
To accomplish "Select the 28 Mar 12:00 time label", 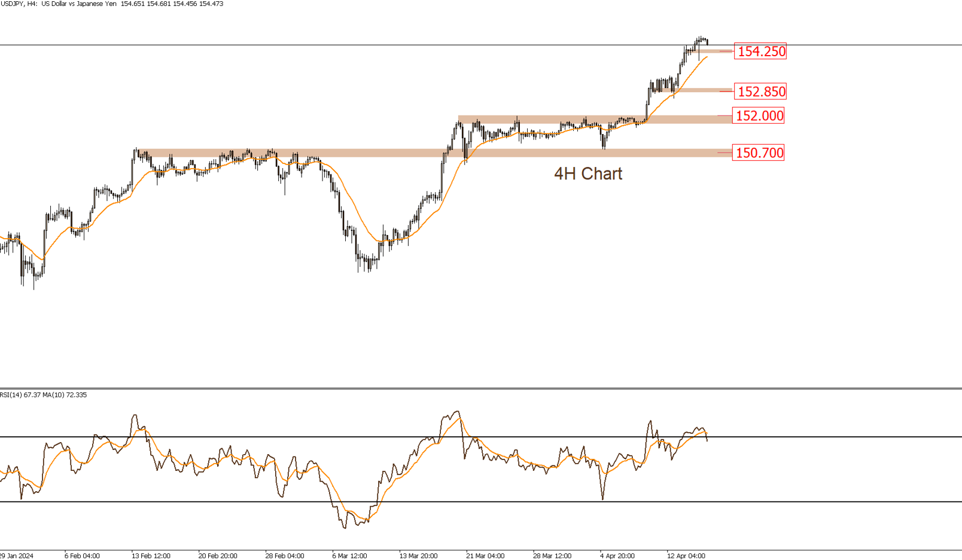I will (x=552, y=556).
